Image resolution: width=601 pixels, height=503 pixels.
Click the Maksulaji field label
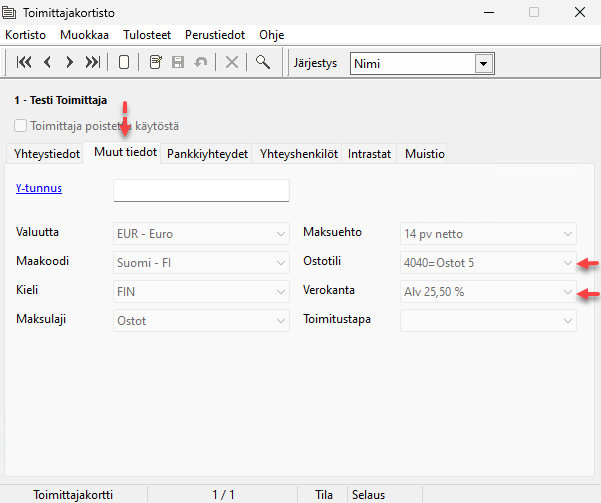point(41,319)
